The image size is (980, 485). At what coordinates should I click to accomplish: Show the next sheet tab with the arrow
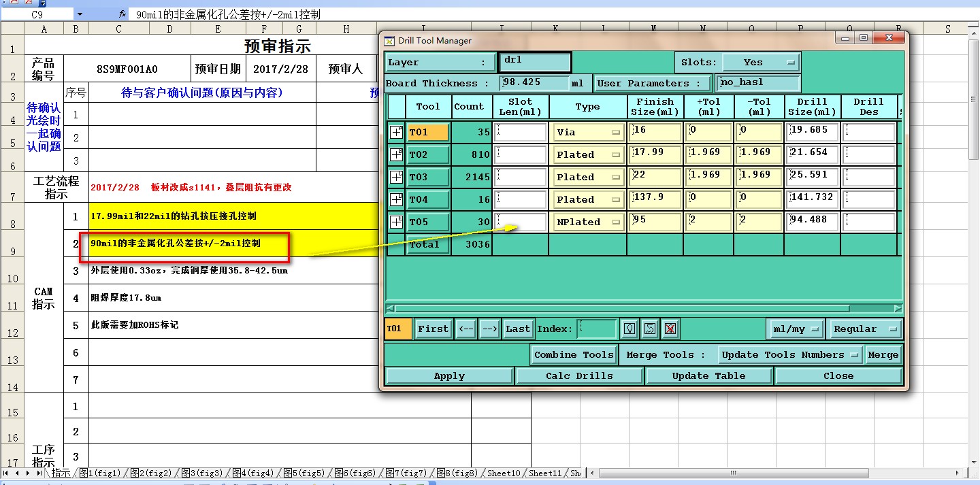(28, 473)
